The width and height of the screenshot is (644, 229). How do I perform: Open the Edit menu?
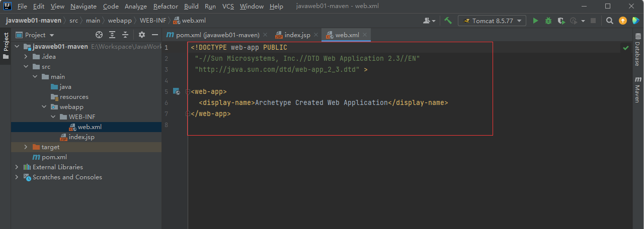click(x=39, y=7)
